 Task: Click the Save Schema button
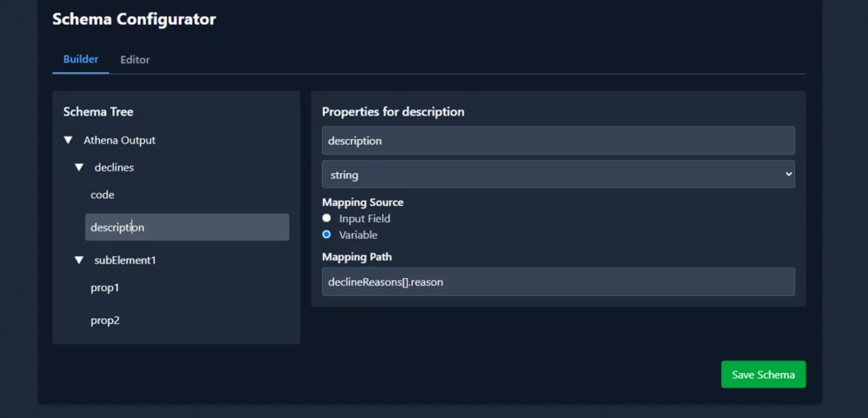click(x=763, y=375)
